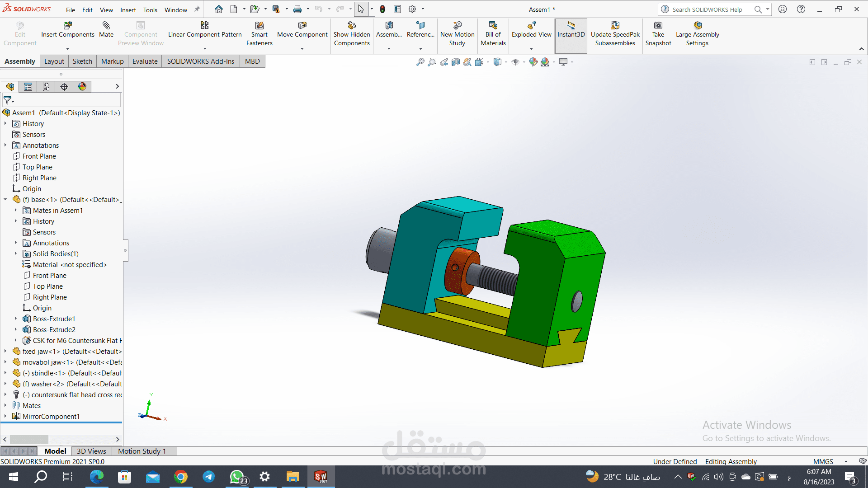
Task: Expand Solid Bodies(1)
Action: [x=16, y=253]
